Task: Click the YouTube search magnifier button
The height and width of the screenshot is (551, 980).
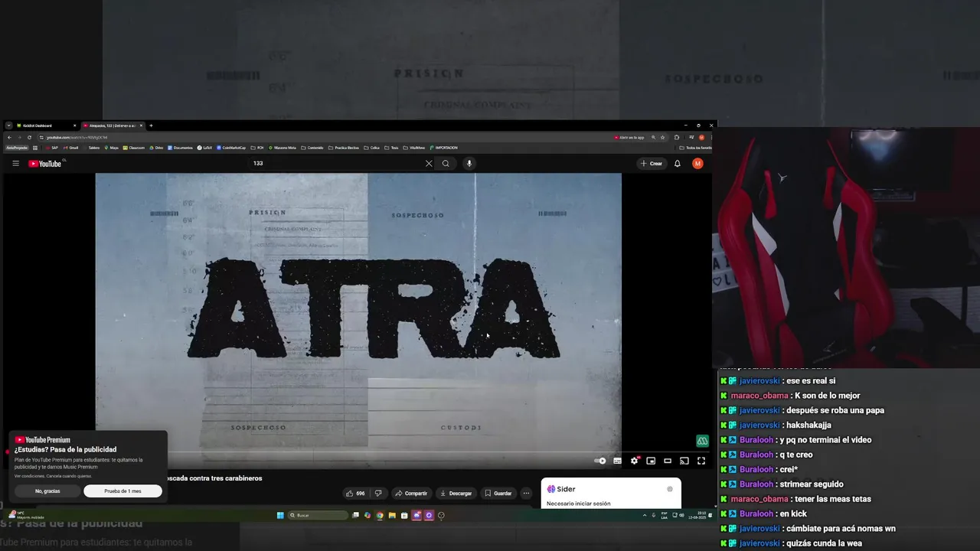Action: [x=446, y=163]
